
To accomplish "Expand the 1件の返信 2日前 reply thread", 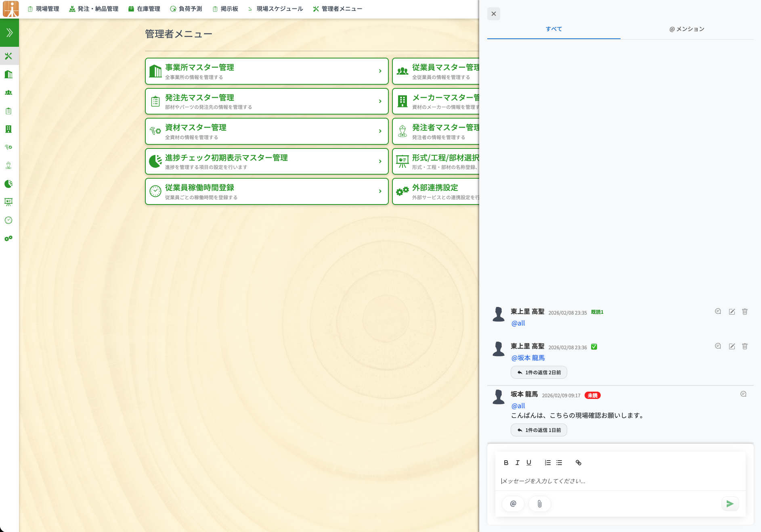I will coord(539,372).
